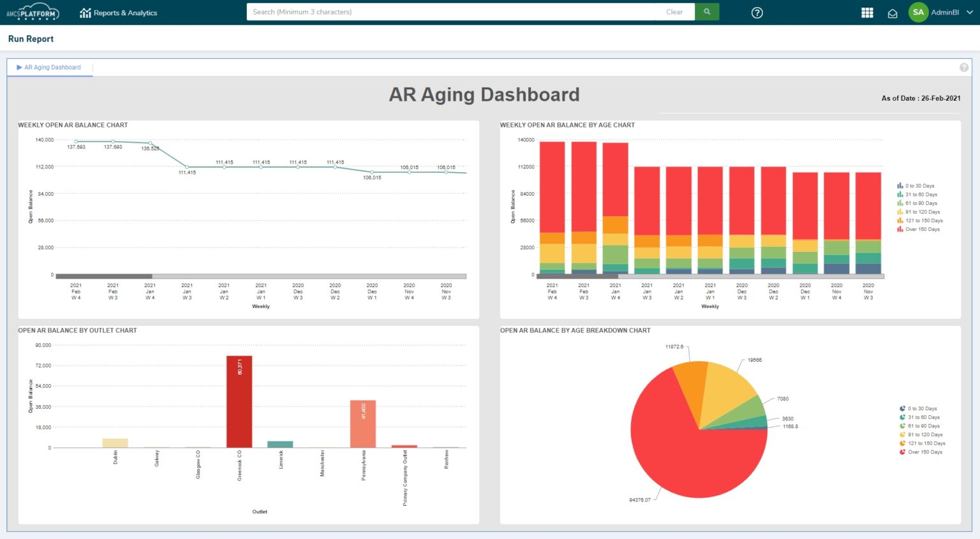Open the app grid launcher
The image size is (980, 539).
(866, 12)
